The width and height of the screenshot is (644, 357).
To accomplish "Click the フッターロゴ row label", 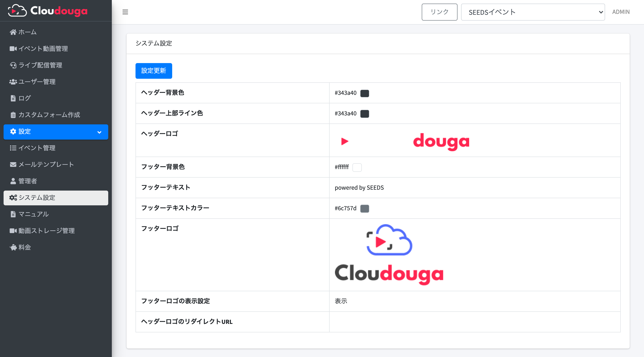I will tap(160, 228).
